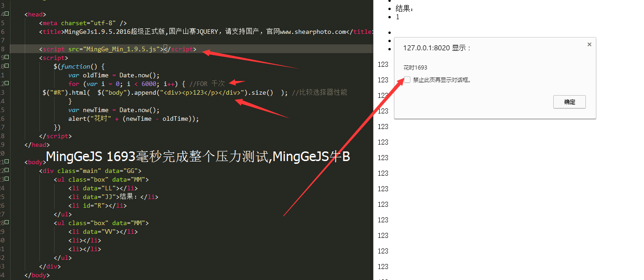Collapse the div class="main" fold marker
The width and height of the screenshot is (644, 280).
[6, 171]
